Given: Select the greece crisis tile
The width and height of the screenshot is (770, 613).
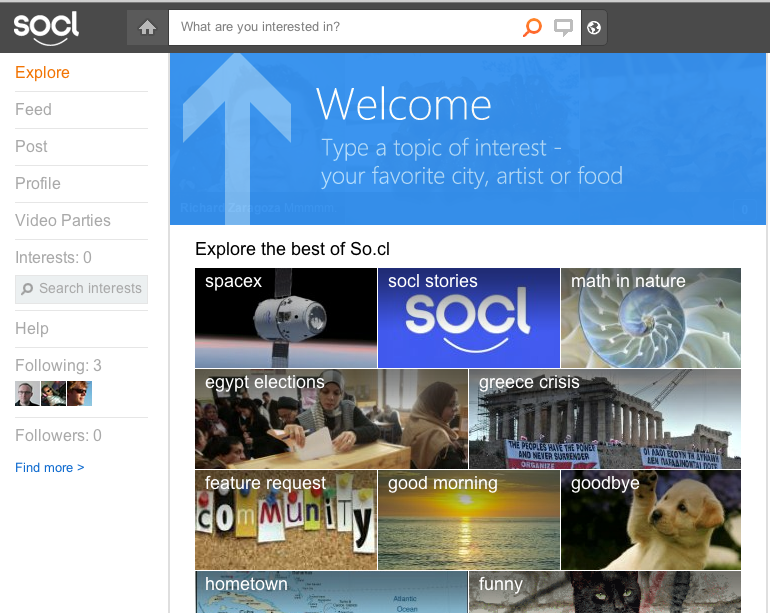Looking at the screenshot, I should click(x=604, y=419).
